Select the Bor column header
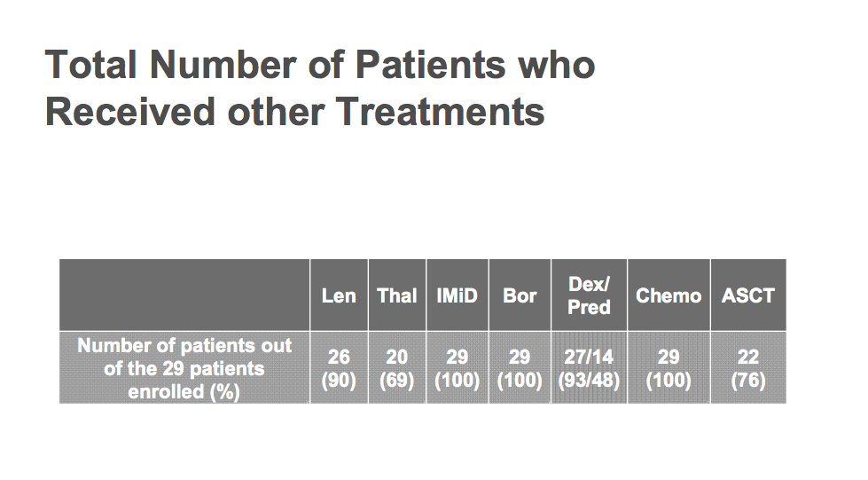This screenshot has width=868, height=480. 520,295
